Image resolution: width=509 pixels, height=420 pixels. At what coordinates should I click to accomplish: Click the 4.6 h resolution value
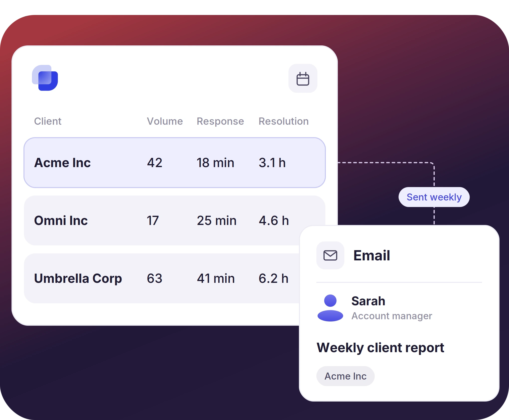click(274, 220)
